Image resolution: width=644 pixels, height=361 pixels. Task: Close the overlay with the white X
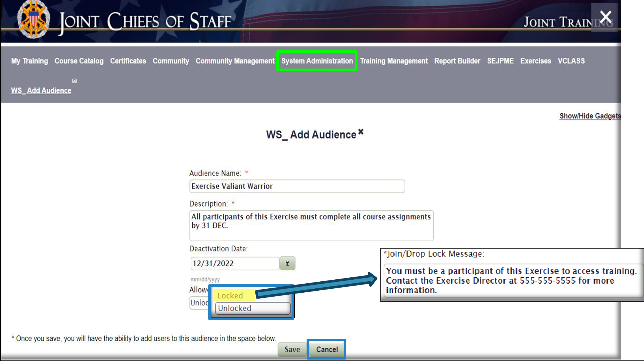tap(605, 18)
